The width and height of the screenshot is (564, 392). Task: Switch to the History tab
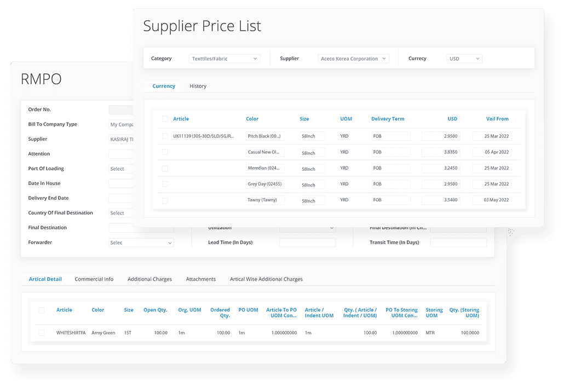(198, 86)
